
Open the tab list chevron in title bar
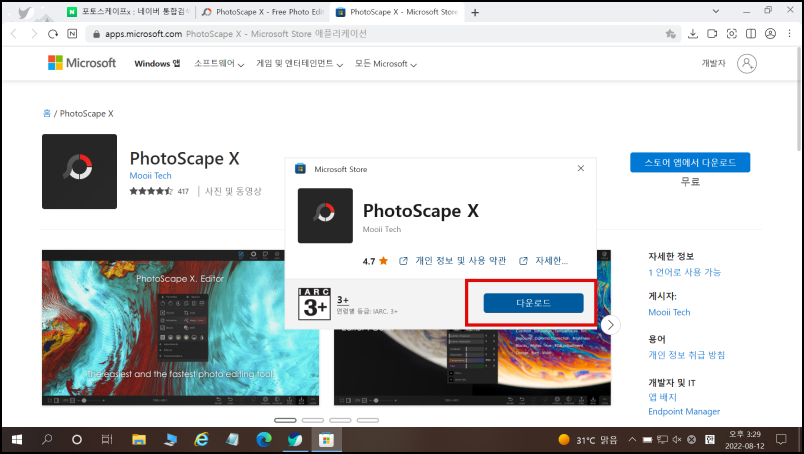pyautogui.click(x=716, y=11)
